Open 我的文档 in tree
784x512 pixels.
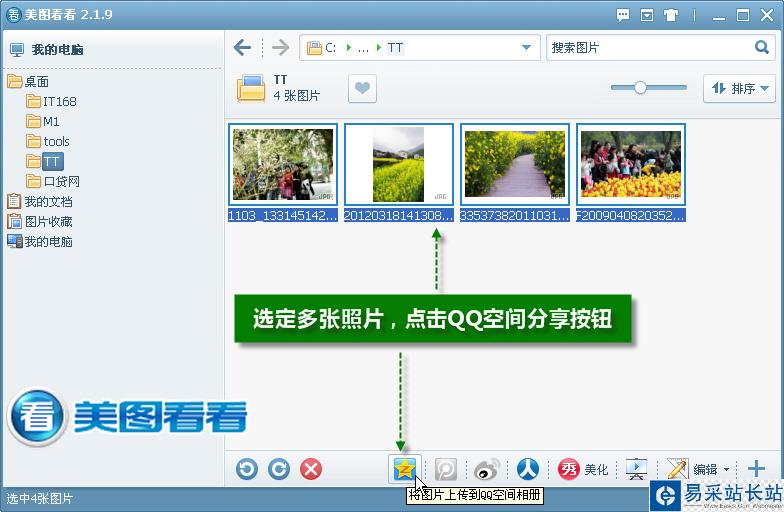tap(40, 202)
